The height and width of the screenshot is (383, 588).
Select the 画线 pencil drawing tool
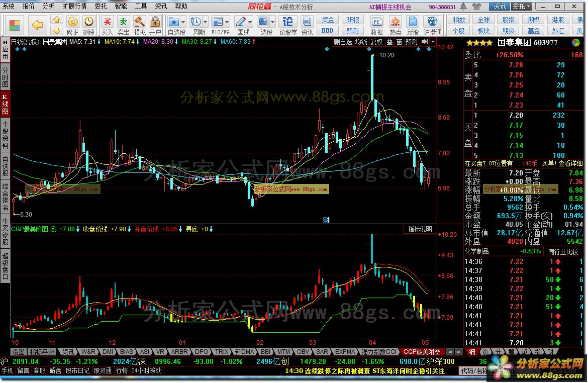(x=241, y=22)
